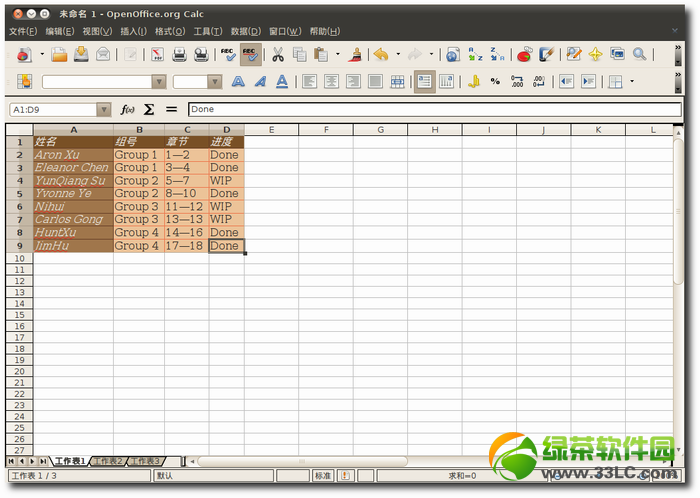
Task: Open the Paste options dropdown arrow
Action: 338,54
